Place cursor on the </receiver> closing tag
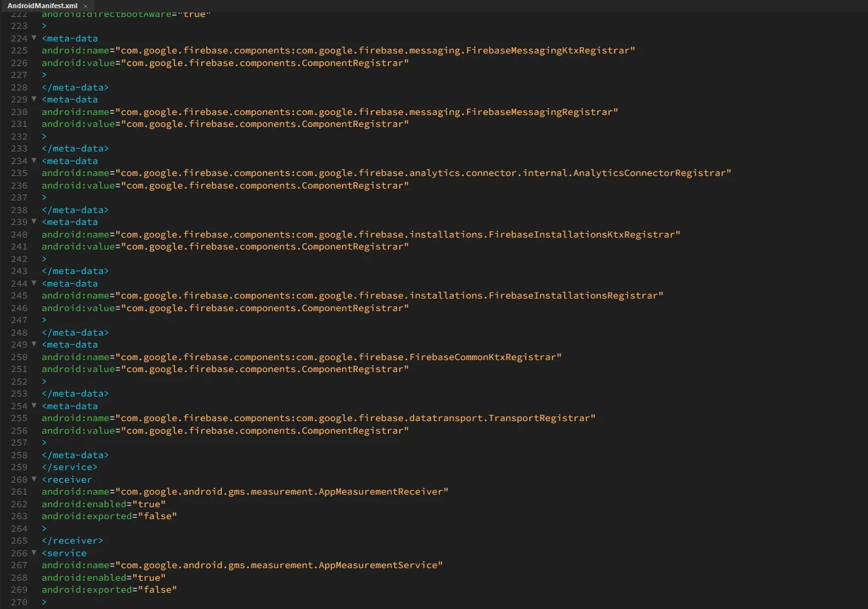The width and height of the screenshot is (868, 609). pos(72,540)
